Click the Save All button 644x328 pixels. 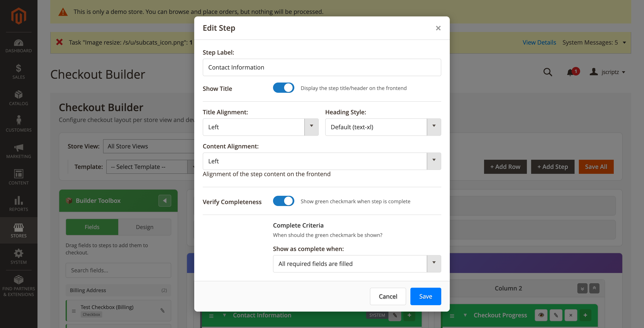coord(596,167)
